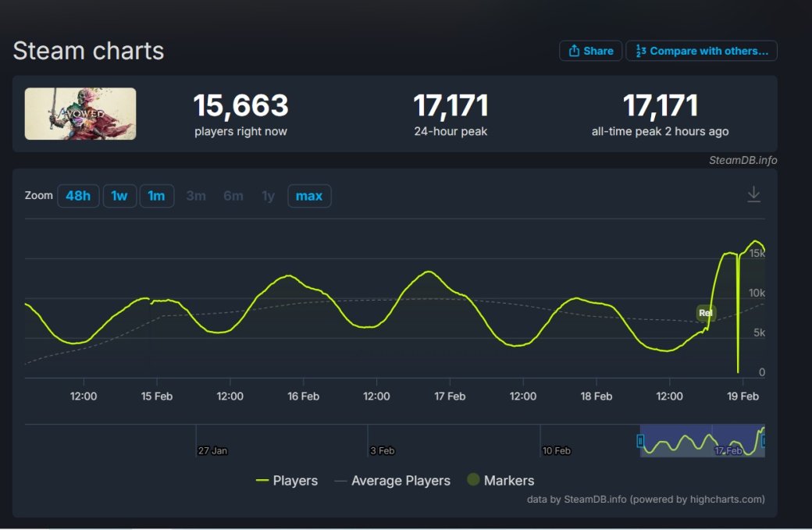Viewport: 812px width, 530px height.
Task: Click the 16 Feb axis label
Action: point(304,397)
